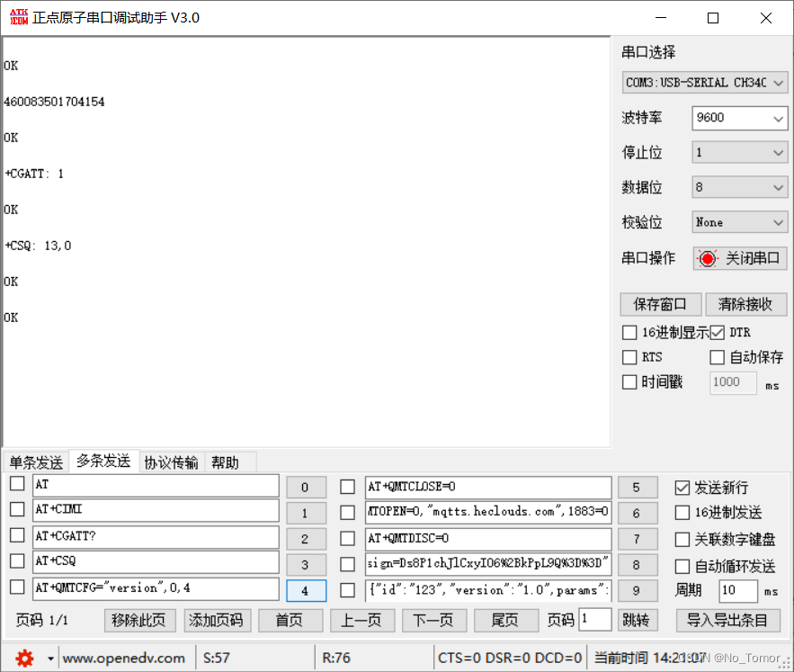The image size is (794, 672).
Task: Expand the arrow next to gear icon
Action: 50,659
